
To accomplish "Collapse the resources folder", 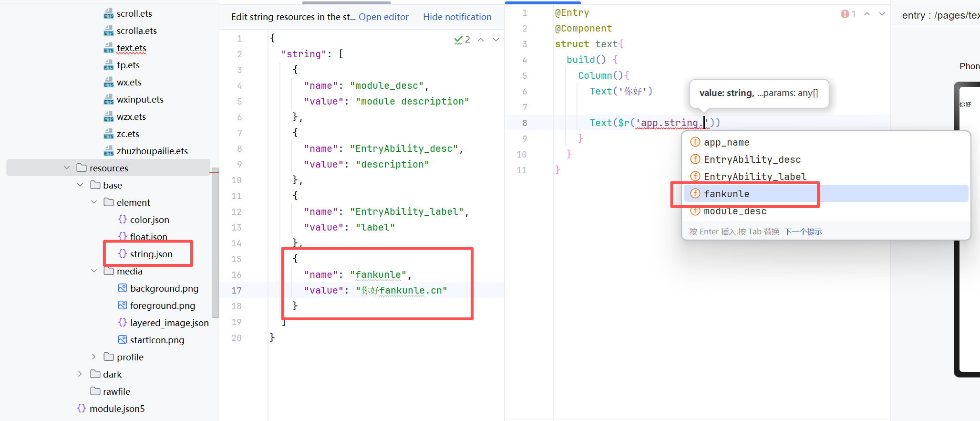I will click(67, 168).
